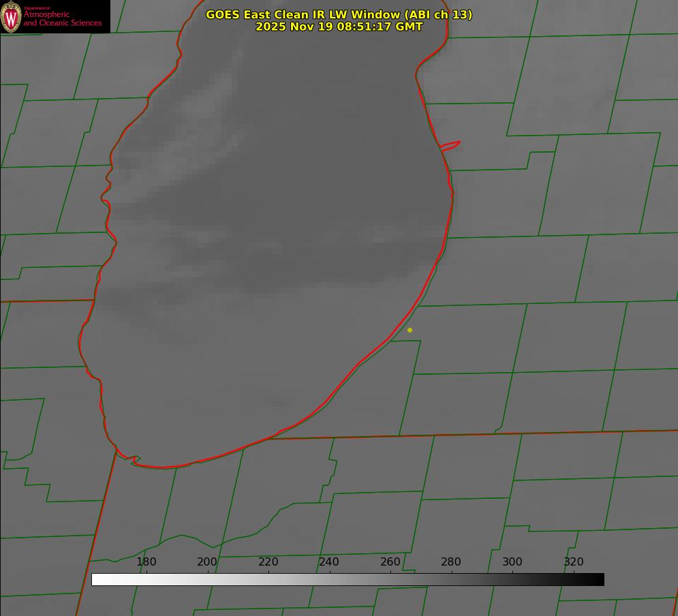Click the 'Atmospheric and Oceanic Sciences' department text

(62, 18)
